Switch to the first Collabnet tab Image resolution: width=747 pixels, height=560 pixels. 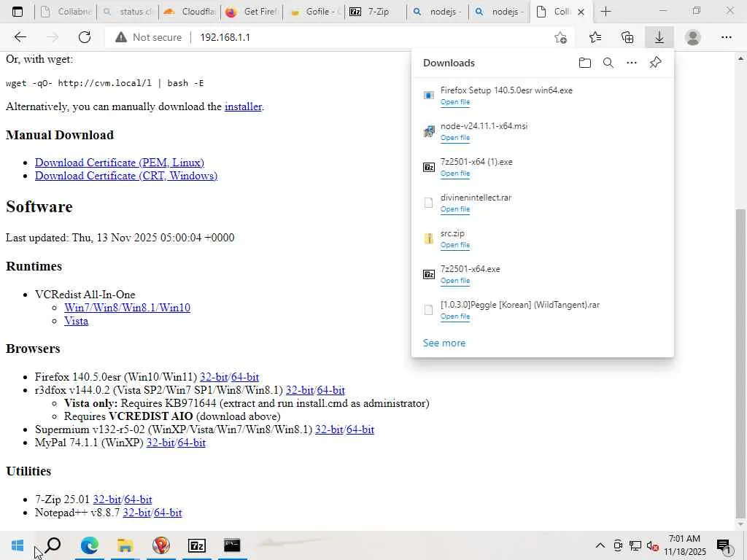point(66,12)
